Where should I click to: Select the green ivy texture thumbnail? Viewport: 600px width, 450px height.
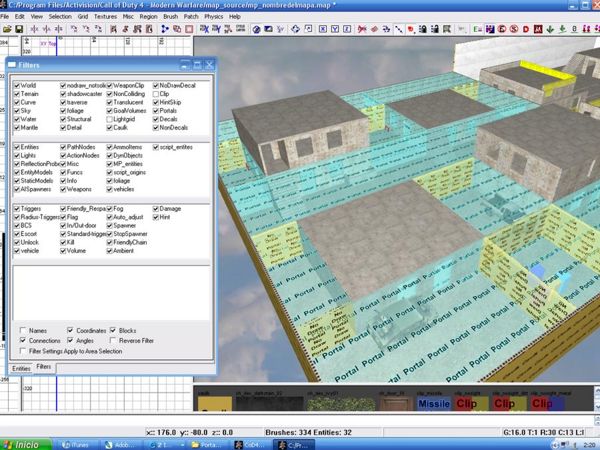341,402
